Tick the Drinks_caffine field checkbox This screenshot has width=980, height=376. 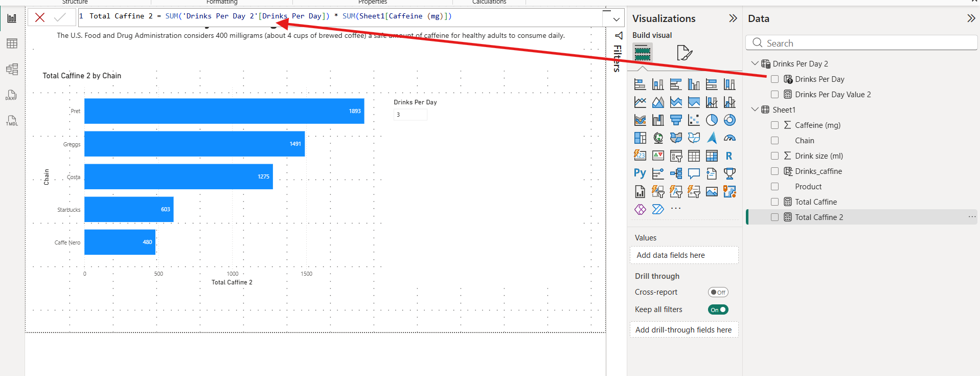774,171
